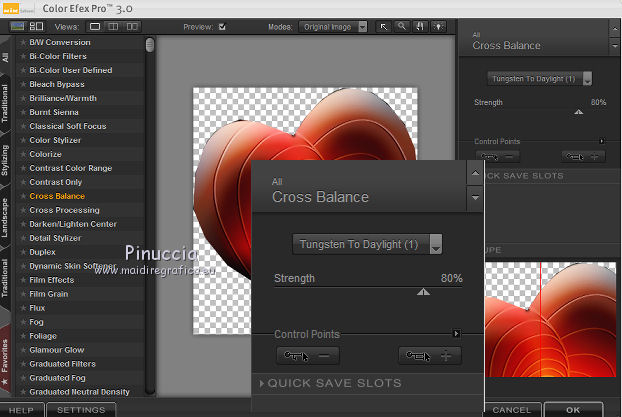Select Glamour Glow in the filter list
Viewport: 622px width, 417px height.
click(57, 350)
